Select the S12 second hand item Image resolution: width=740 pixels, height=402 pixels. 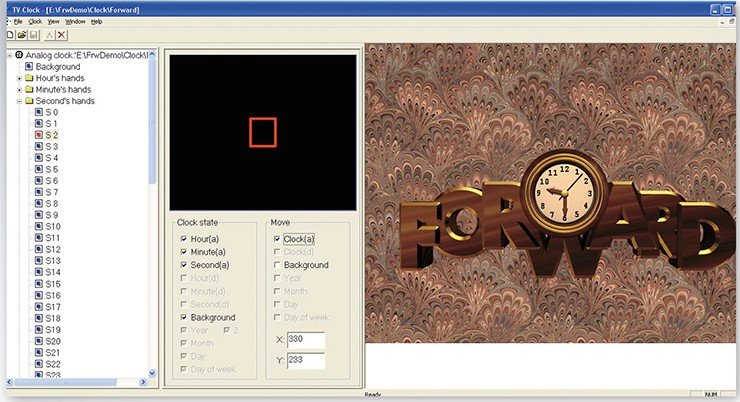[53, 249]
